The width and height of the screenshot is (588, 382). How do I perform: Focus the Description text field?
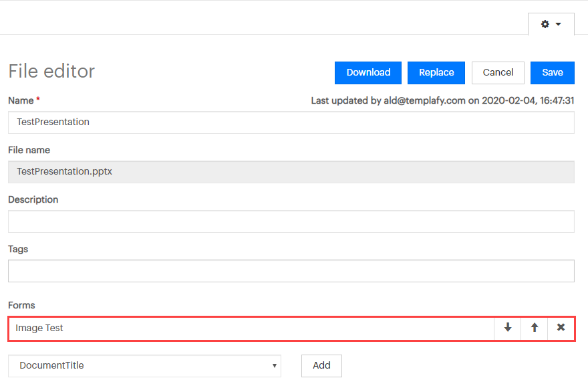tap(291, 221)
